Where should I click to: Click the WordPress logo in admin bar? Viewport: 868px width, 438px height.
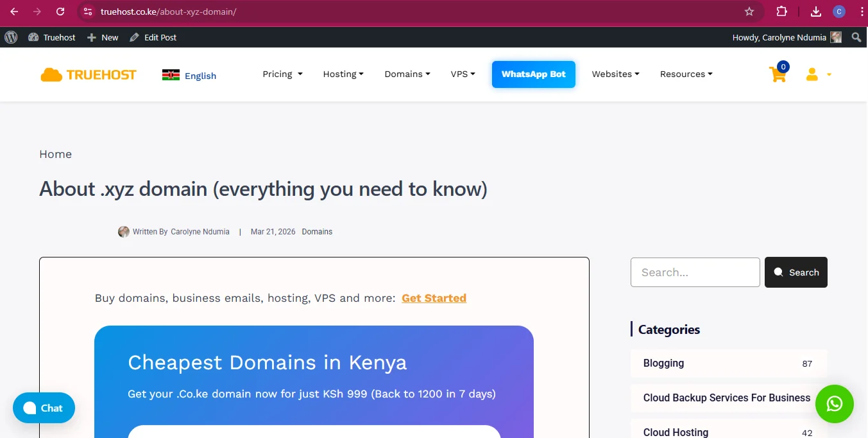(x=11, y=37)
